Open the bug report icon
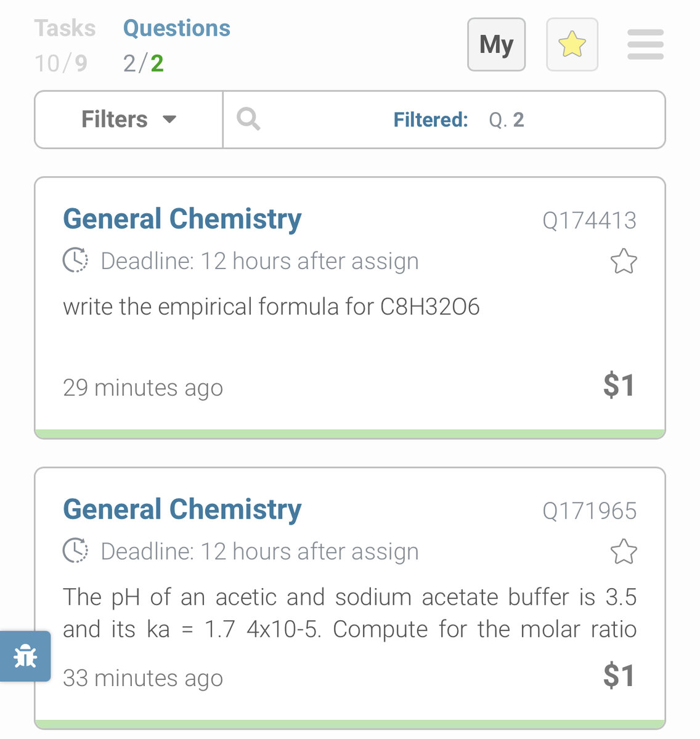 tap(25, 656)
